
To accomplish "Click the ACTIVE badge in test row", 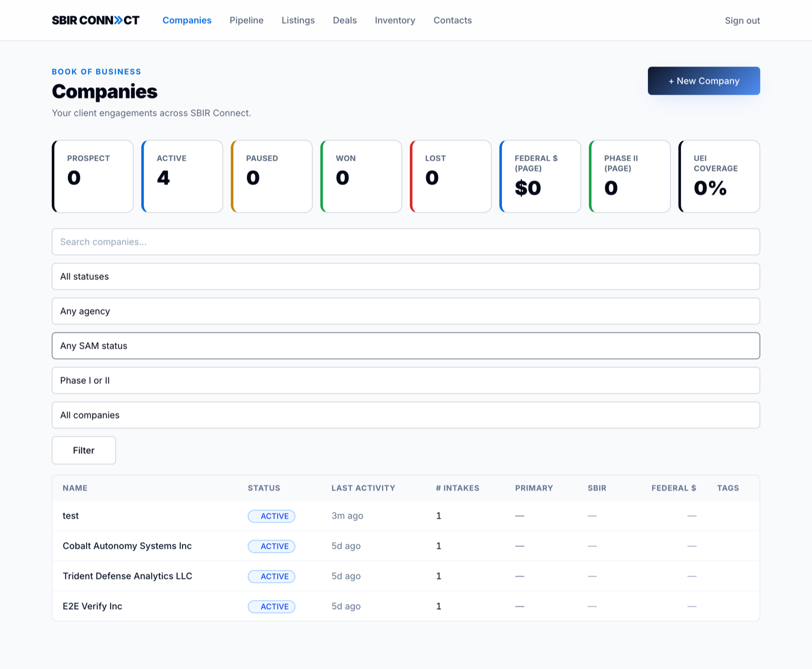I will pos(272,516).
